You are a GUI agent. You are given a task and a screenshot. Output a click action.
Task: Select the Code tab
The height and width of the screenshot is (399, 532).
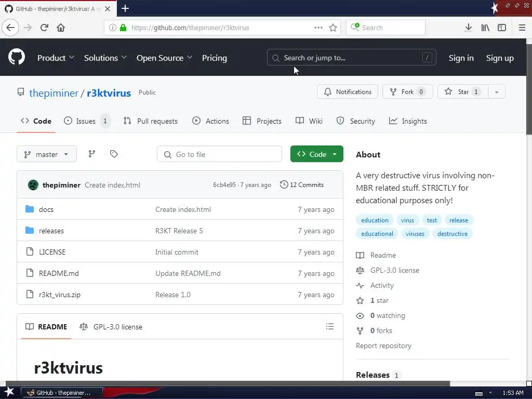36,121
